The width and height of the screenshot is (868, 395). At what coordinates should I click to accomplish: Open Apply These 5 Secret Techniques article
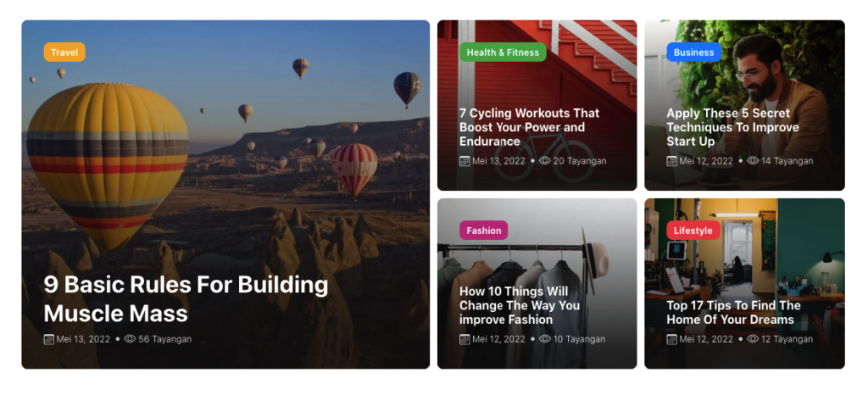coord(732,127)
